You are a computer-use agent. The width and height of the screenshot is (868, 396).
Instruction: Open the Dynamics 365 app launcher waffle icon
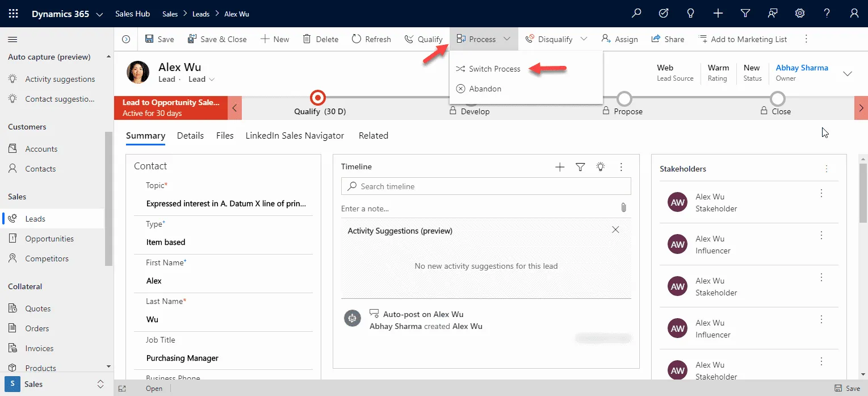pyautogui.click(x=12, y=13)
